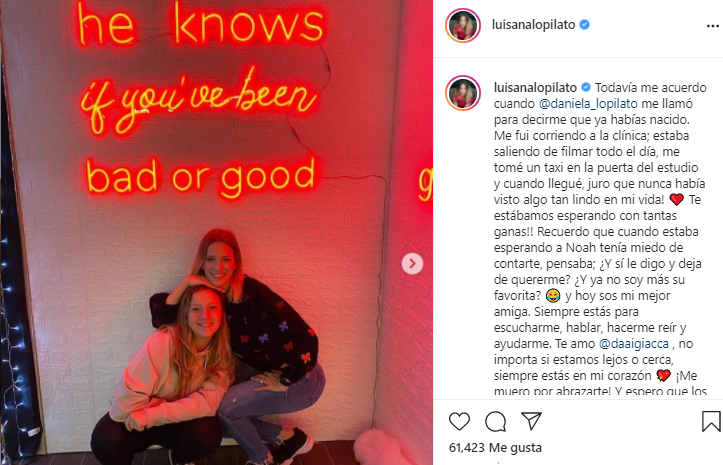Open comments with the speech bubble icon

coord(496,421)
